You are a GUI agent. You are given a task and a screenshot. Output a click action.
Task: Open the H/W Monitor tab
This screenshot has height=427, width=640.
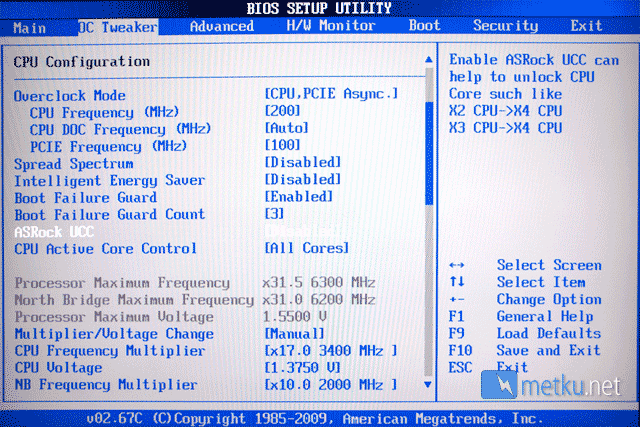[331, 26]
